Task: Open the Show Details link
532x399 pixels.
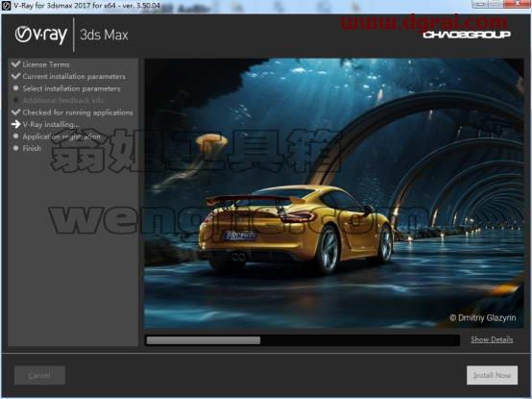Action: [x=492, y=339]
